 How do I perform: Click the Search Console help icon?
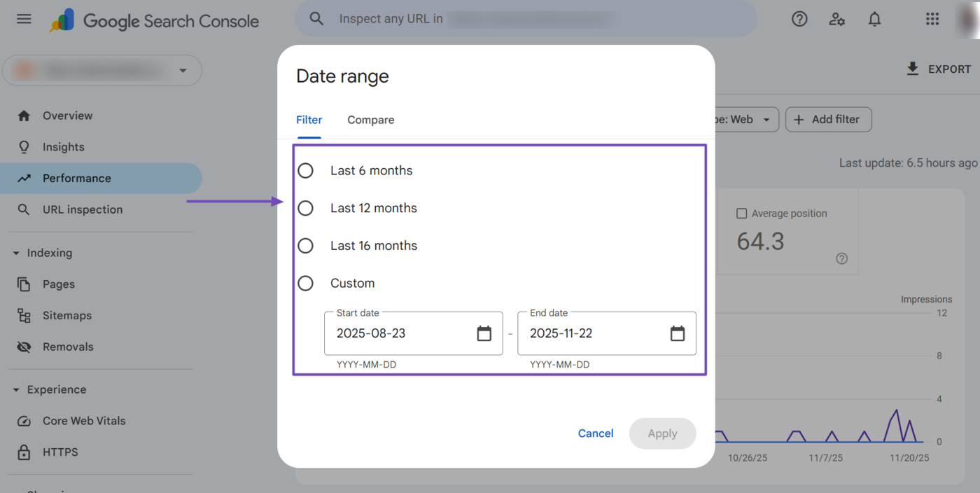pos(799,19)
